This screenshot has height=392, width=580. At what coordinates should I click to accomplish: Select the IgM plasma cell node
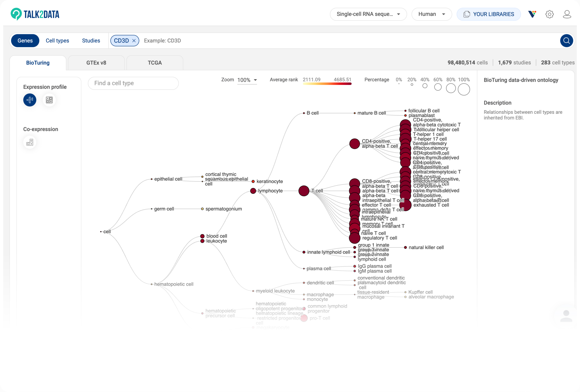pyautogui.click(x=354, y=271)
